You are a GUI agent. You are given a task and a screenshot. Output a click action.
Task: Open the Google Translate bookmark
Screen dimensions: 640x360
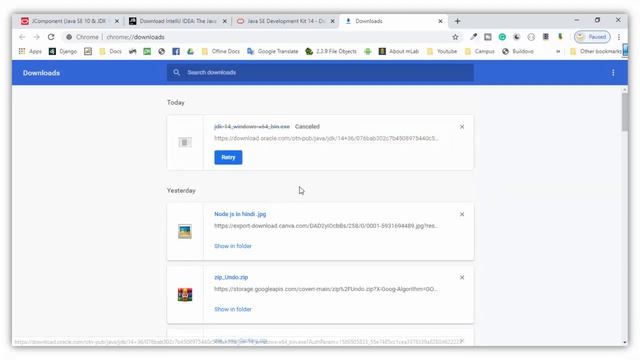pyautogui.click(x=273, y=51)
